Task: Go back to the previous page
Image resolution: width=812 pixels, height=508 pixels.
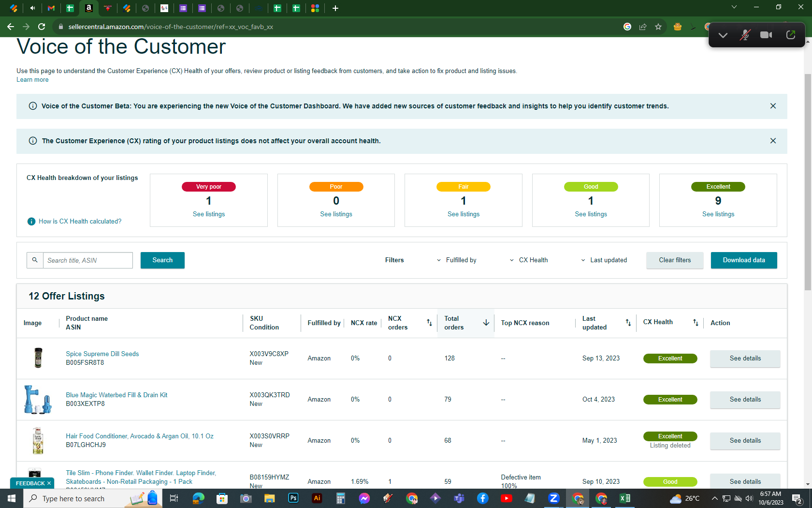Action: click(11, 27)
